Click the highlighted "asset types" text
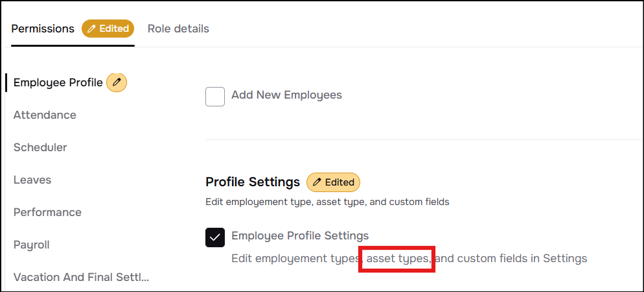The image size is (644, 292). (x=398, y=258)
